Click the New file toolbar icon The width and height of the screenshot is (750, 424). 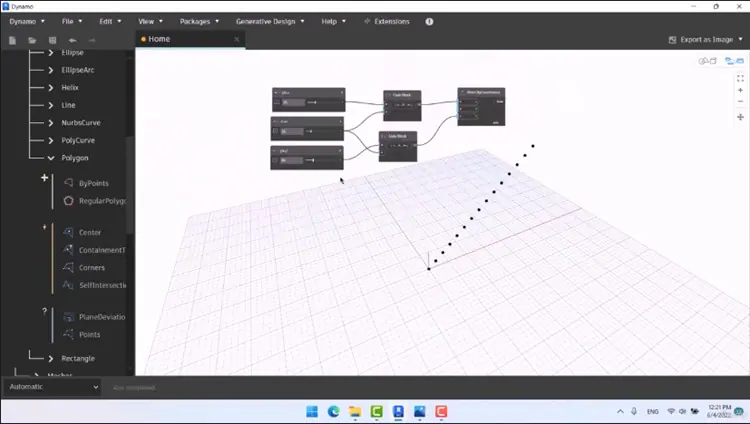(12, 40)
